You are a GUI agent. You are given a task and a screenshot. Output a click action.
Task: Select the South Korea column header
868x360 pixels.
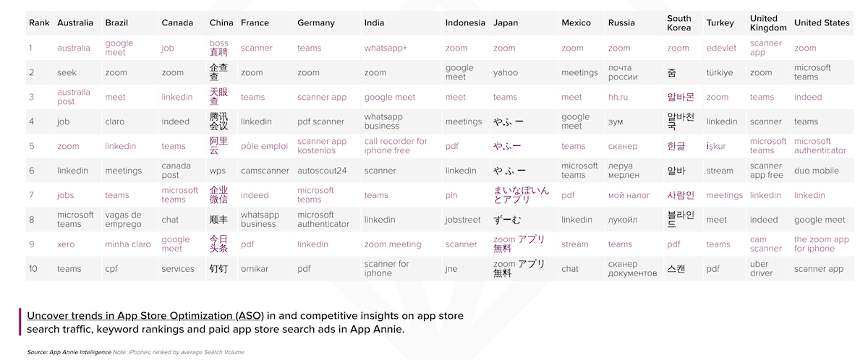(679, 23)
